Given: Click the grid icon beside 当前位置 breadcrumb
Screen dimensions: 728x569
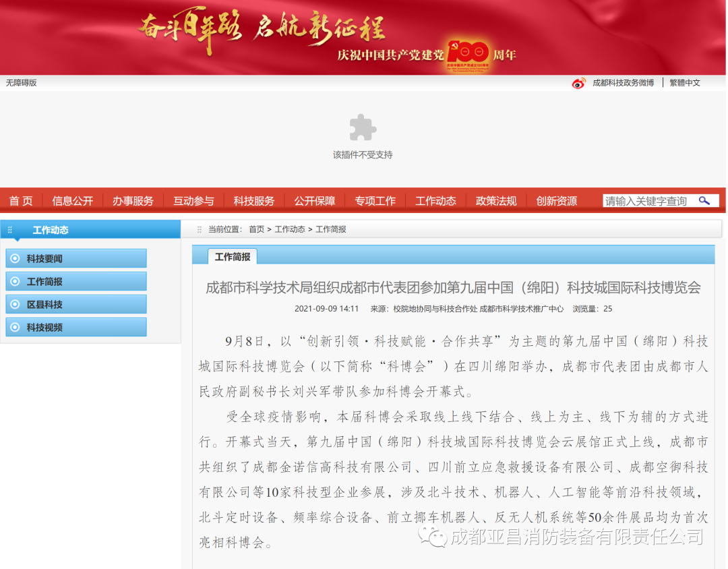Looking at the screenshot, I should point(199,229).
